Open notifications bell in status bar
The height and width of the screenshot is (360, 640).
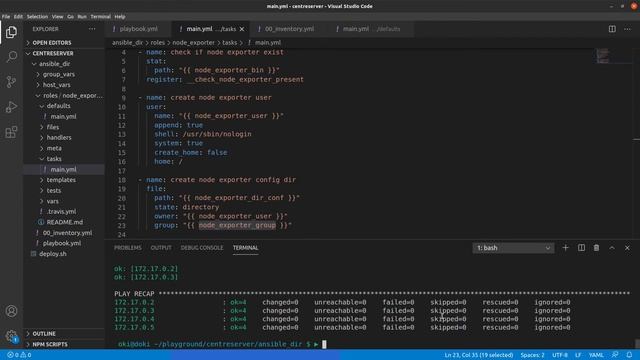click(629, 355)
